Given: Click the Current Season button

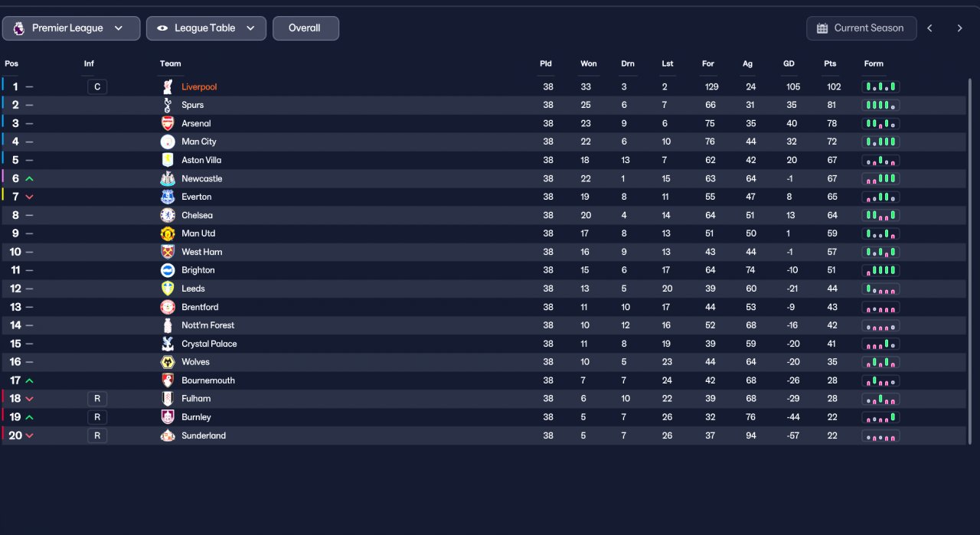Looking at the screenshot, I should pos(861,28).
